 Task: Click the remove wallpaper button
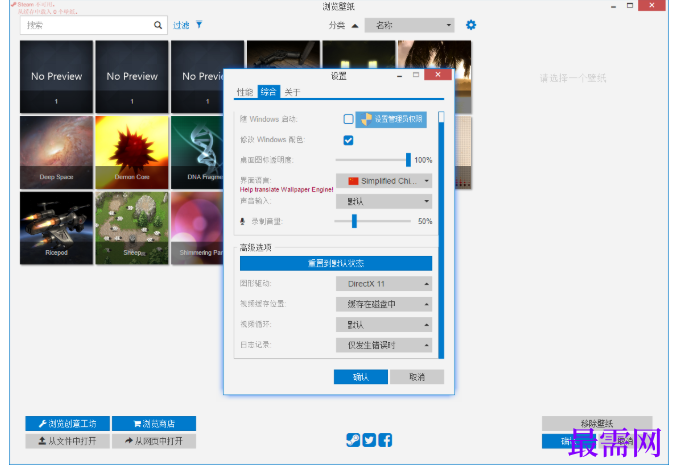597,423
